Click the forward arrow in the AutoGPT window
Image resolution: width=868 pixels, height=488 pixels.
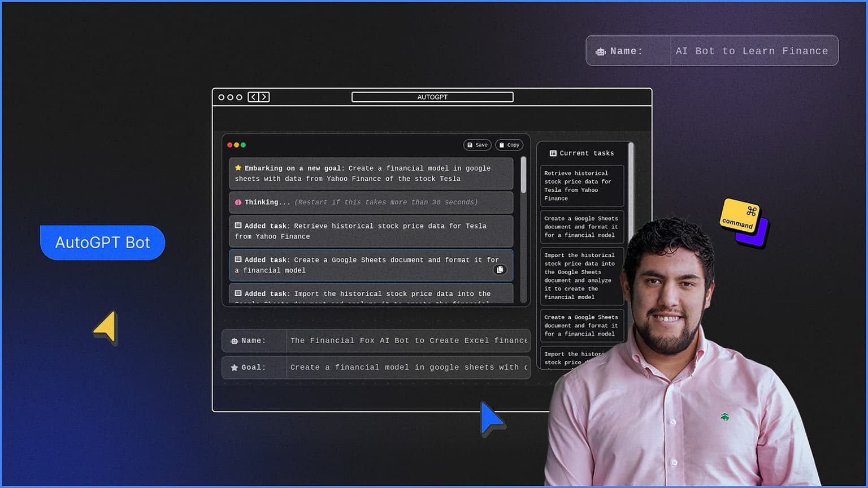click(x=264, y=97)
